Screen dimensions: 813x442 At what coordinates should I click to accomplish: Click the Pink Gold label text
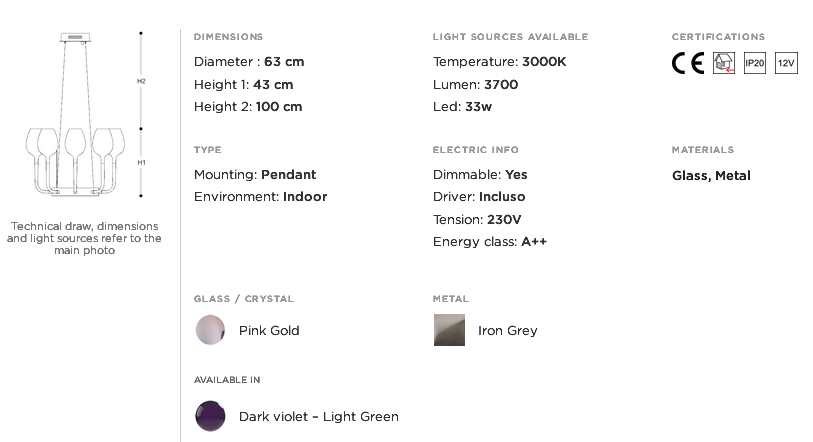[x=269, y=330]
